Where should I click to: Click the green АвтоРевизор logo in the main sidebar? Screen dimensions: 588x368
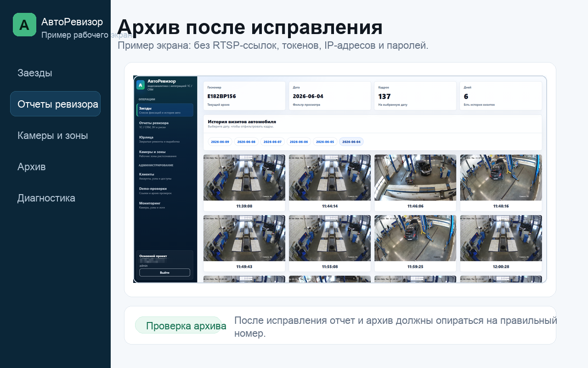tap(24, 24)
